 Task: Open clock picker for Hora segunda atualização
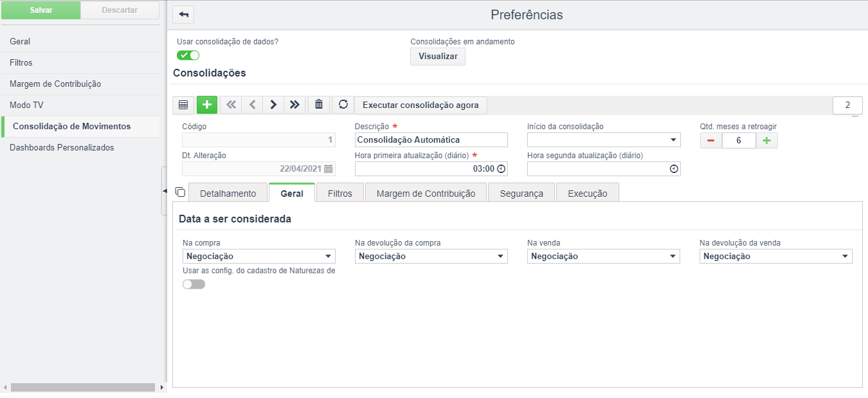pyautogui.click(x=674, y=169)
